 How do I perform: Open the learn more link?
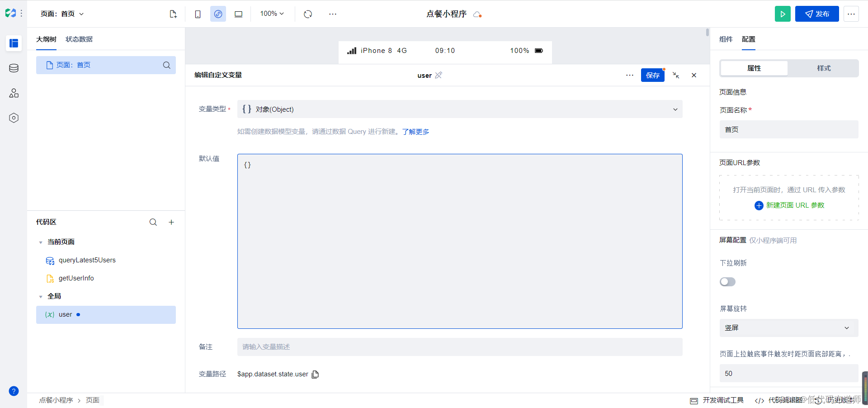[415, 132]
